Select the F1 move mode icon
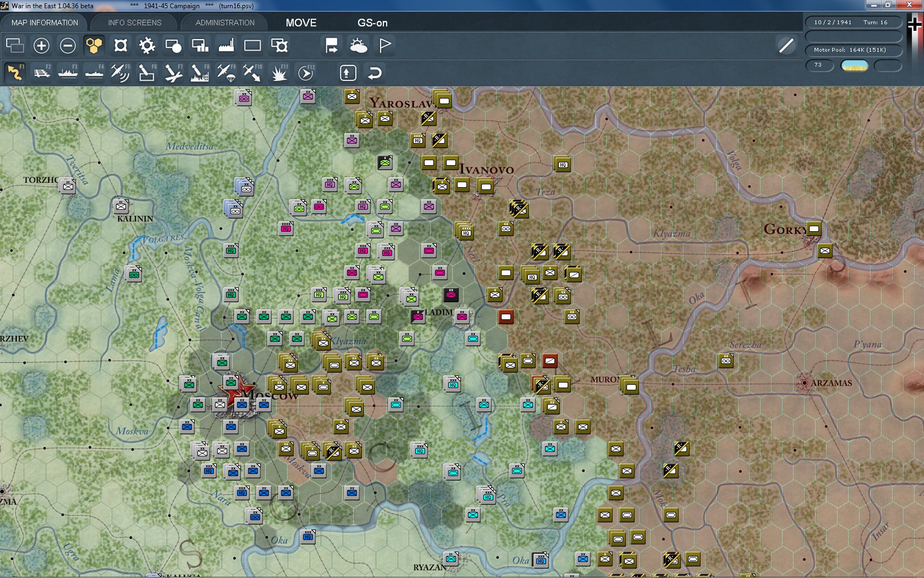This screenshot has width=924, height=578. 15,73
